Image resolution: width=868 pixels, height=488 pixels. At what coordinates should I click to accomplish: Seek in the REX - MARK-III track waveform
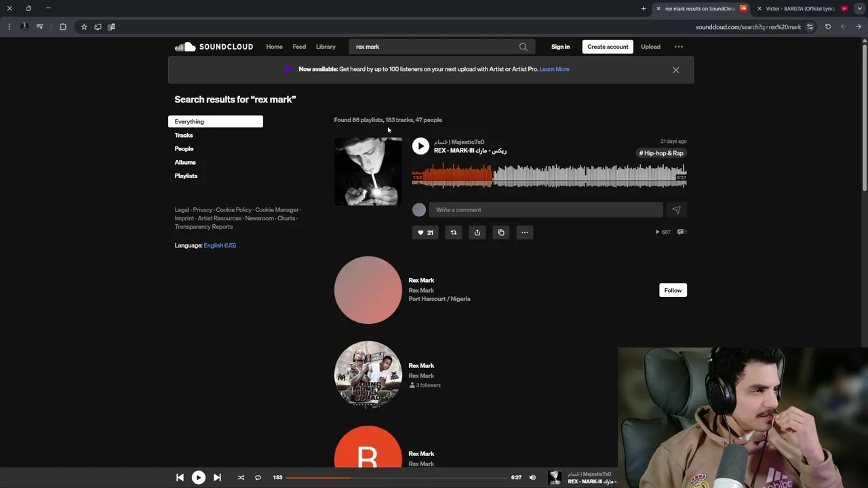tap(549, 176)
